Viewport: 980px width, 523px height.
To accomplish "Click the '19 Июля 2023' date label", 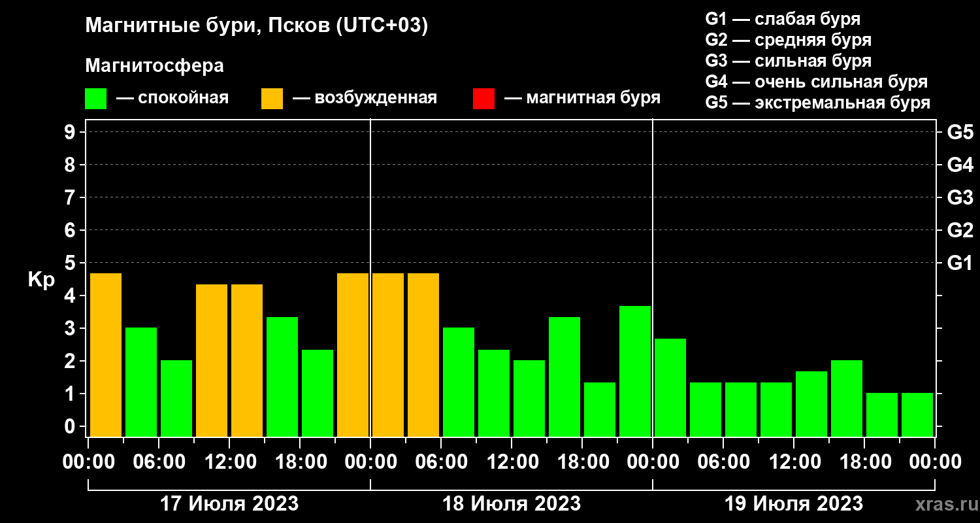I will 794,504.
